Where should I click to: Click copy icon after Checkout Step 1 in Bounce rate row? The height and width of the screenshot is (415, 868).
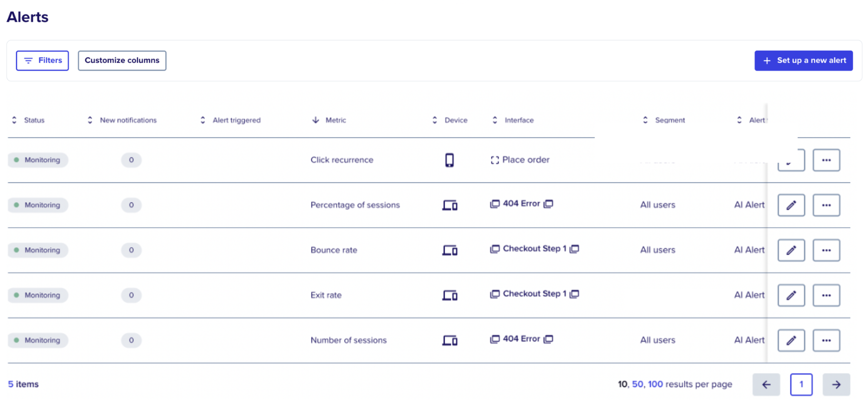click(x=575, y=249)
